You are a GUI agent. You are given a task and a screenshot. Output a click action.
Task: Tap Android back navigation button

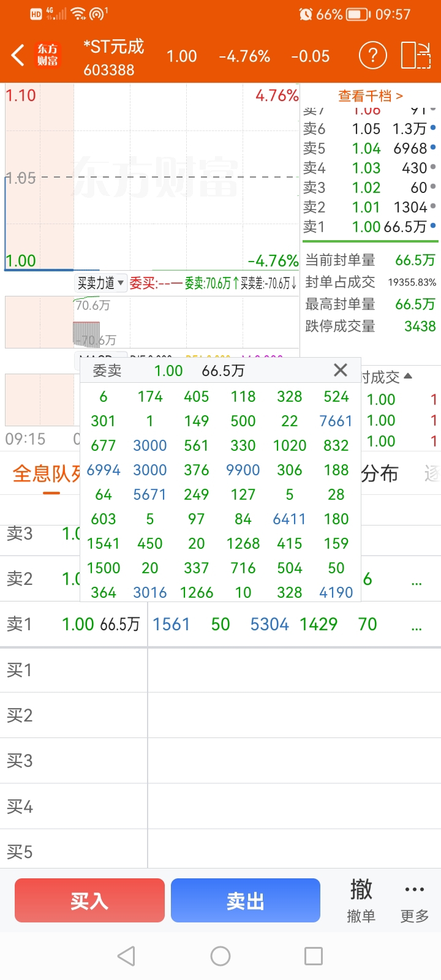tap(126, 956)
